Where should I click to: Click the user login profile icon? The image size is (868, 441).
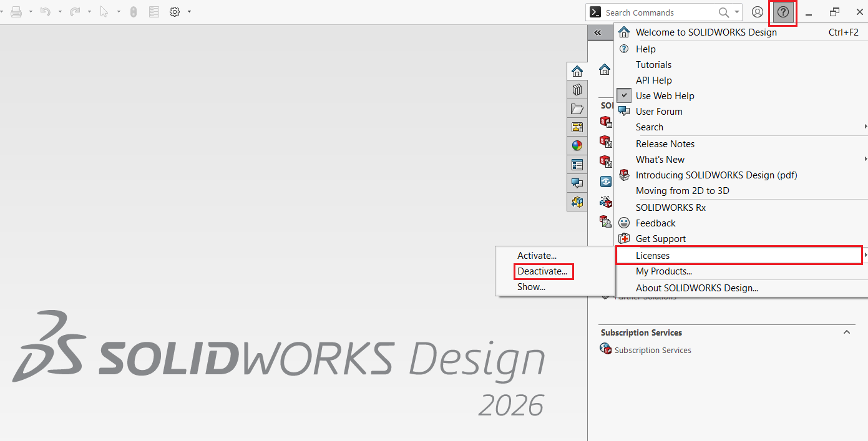point(758,12)
